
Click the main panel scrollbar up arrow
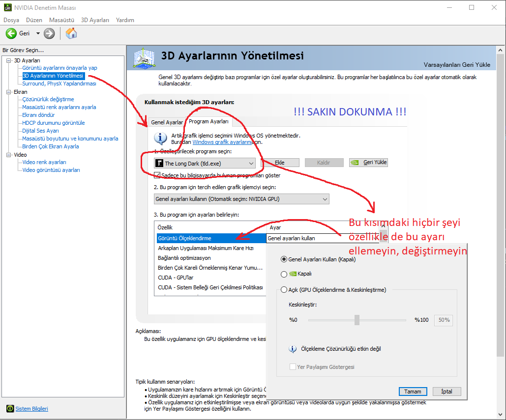coord(500,50)
